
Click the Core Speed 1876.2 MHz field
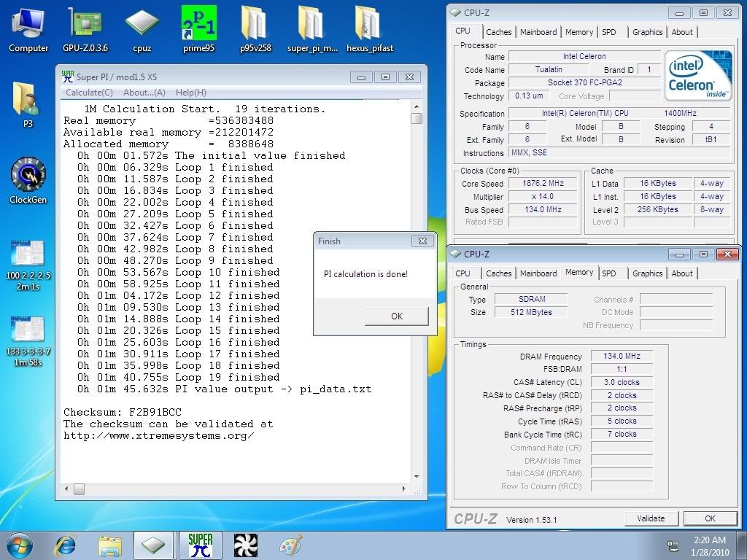(x=543, y=183)
